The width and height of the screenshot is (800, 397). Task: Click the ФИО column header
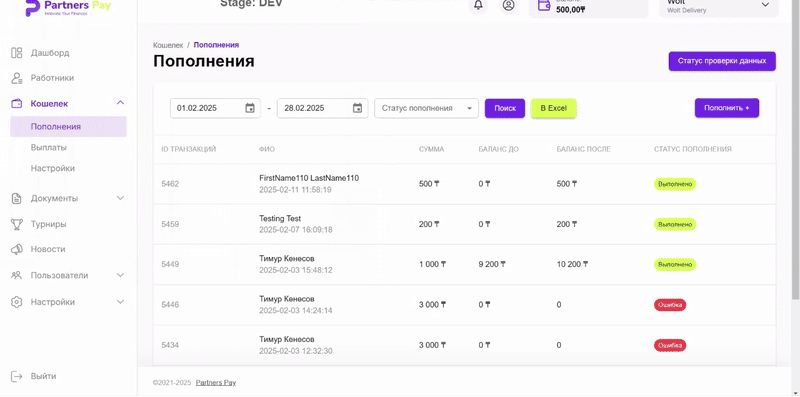coord(267,150)
